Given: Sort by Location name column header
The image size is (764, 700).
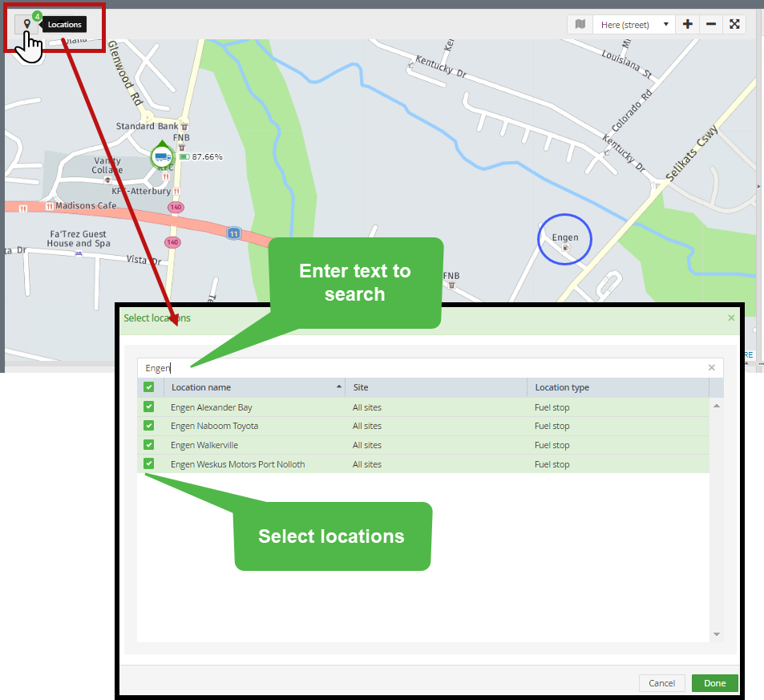Looking at the screenshot, I should click(254, 387).
